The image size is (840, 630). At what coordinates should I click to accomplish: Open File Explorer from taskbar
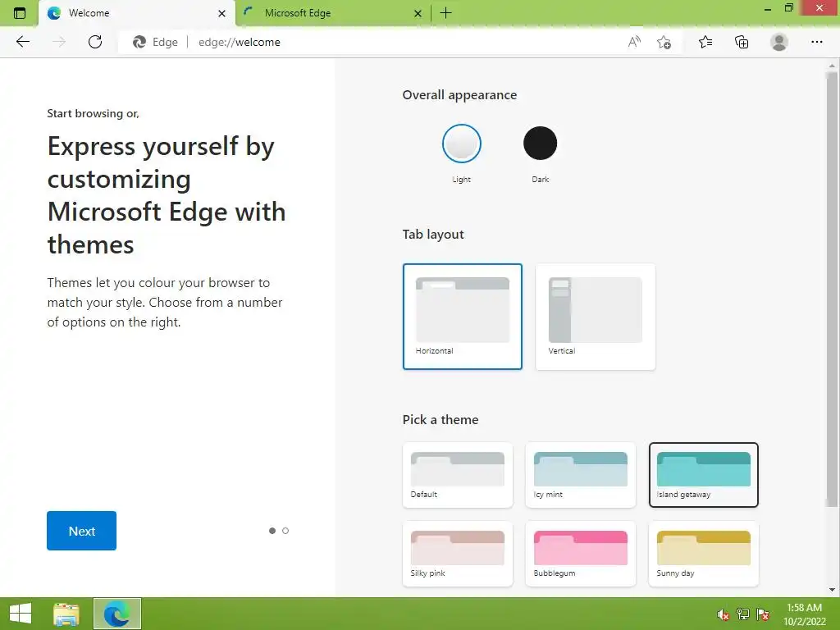coord(66,614)
